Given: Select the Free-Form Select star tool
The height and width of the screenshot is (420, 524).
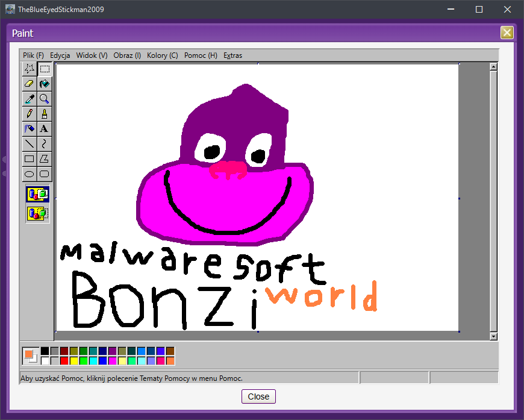Looking at the screenshot, I should [29, 69].
